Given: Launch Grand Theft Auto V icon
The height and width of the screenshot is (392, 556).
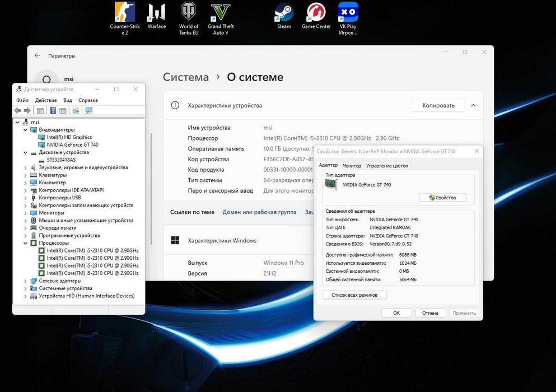Looking at the screenshot, I should coord(221,18).
